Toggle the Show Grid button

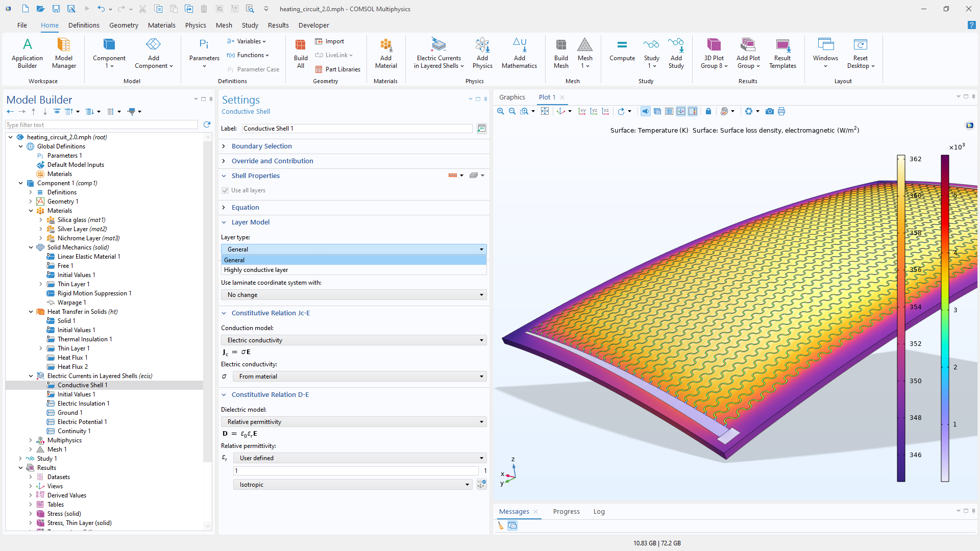[x=669, y=111]
